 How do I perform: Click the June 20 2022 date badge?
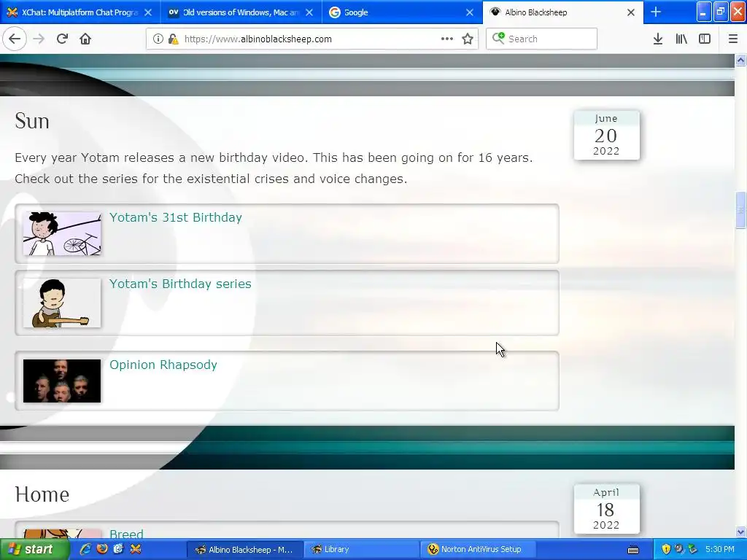tap(606, 135)
